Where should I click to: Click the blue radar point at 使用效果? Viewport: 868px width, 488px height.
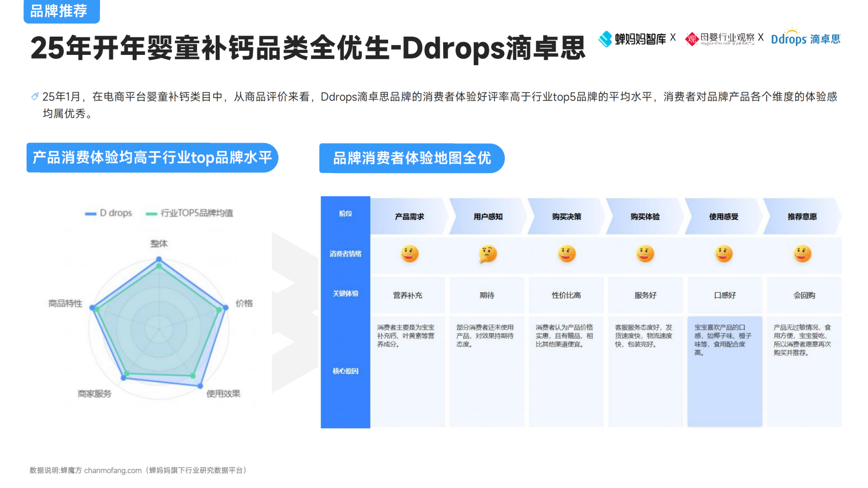(x=200, y=385)
